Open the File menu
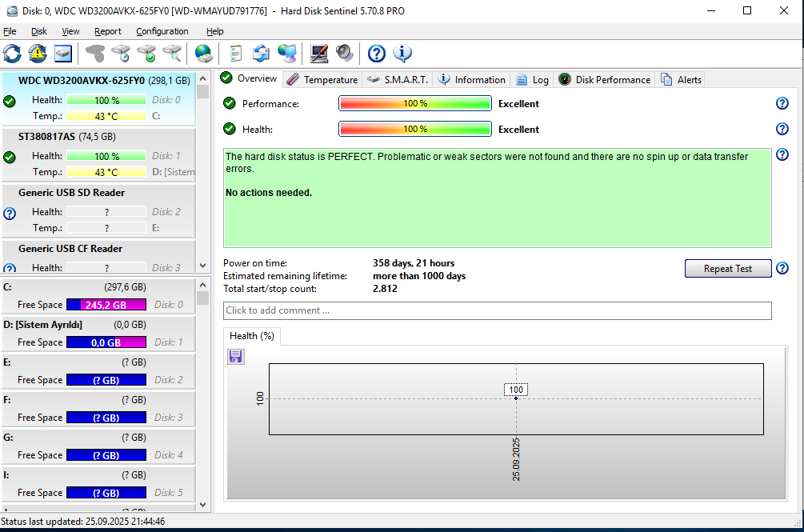 [10, 31]
